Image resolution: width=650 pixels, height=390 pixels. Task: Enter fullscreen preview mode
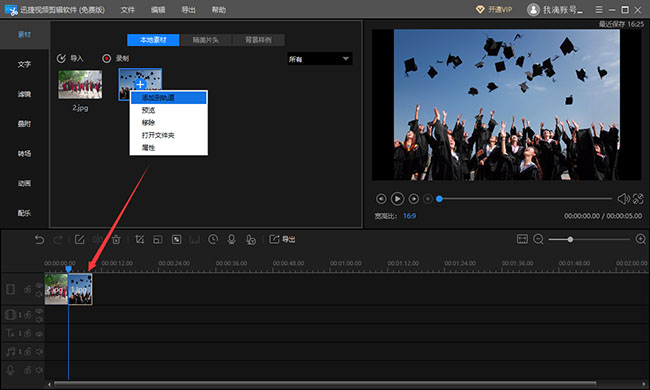pyautogui.click(x=638, y=199)
